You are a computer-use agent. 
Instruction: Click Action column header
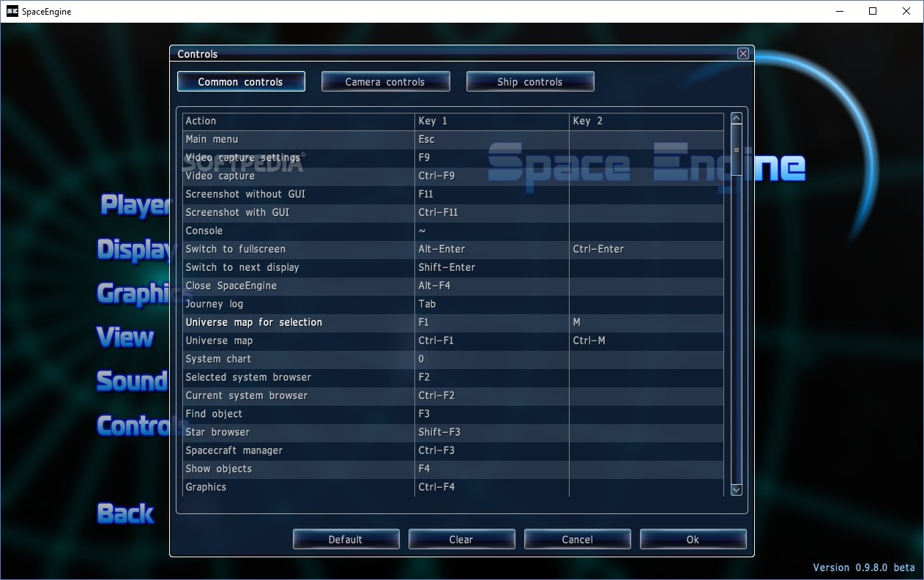click(298, 121)
